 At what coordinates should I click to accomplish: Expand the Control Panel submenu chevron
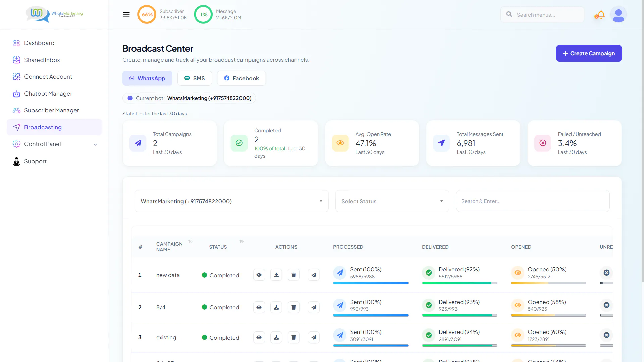[95, 144]
